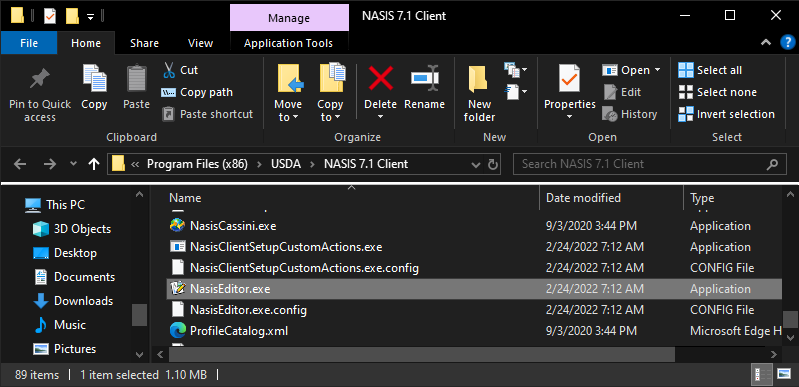
Task: Expand the Delete dropdown arrow
Action: click(381, 117)
